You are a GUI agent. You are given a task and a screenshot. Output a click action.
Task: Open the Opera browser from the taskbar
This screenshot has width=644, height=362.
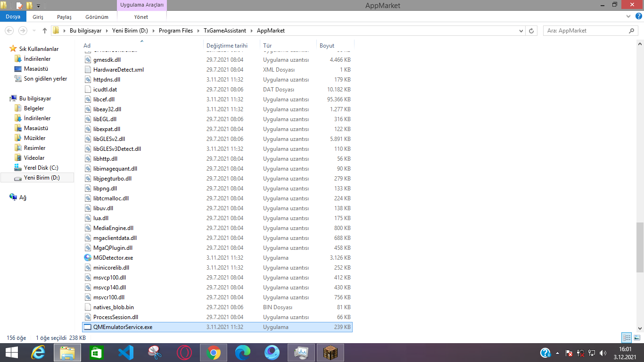184,353
